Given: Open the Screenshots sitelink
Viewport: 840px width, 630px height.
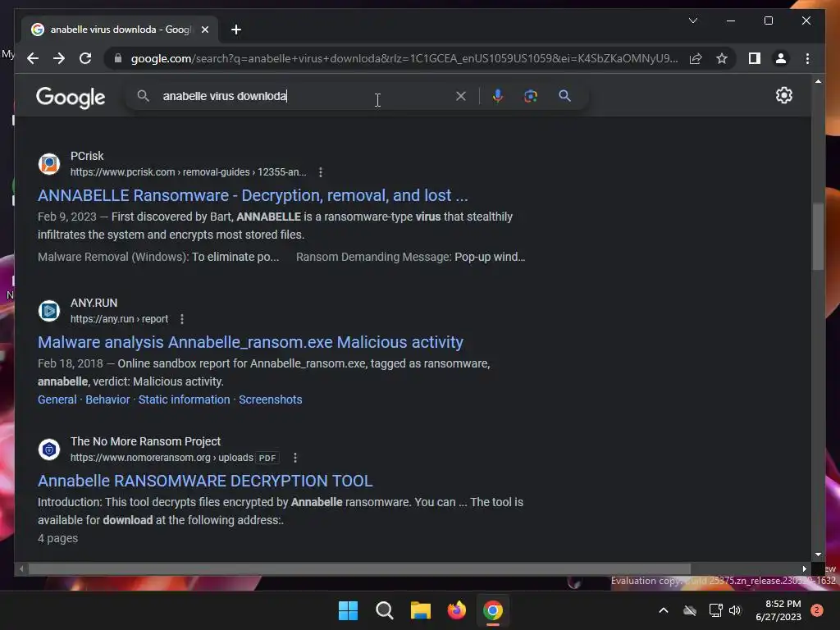Looking at the screenshot, I should pyautogui.click(x=271, y=399).
